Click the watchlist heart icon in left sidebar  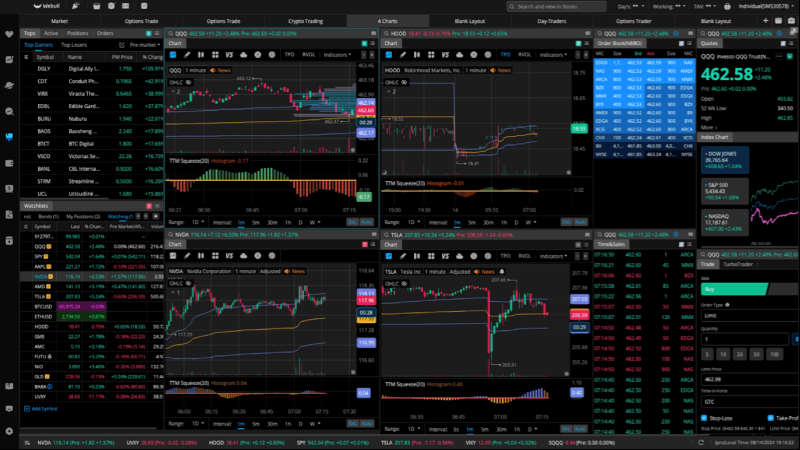tap(9, 34)
